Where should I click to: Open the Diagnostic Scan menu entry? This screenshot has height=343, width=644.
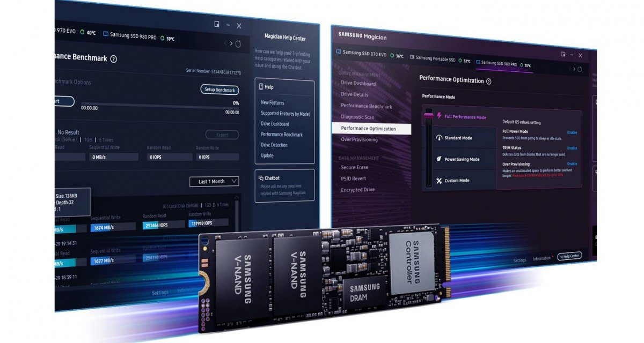pyautogui.click(x=358, y=117)
